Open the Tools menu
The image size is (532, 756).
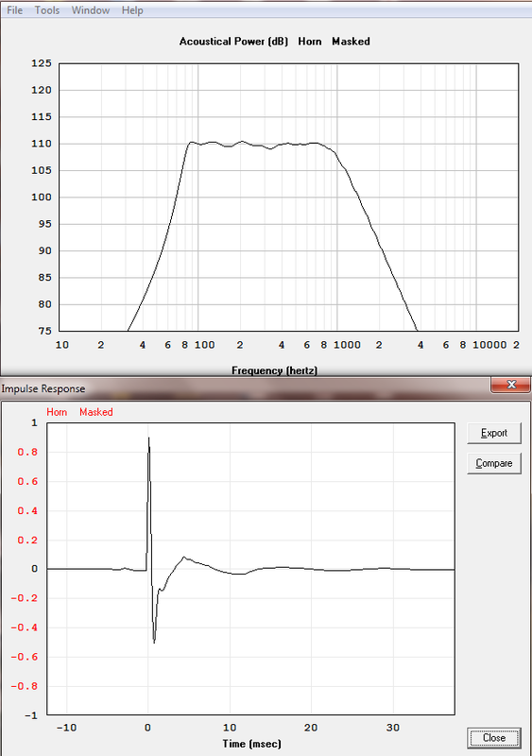tap(47, 10)
